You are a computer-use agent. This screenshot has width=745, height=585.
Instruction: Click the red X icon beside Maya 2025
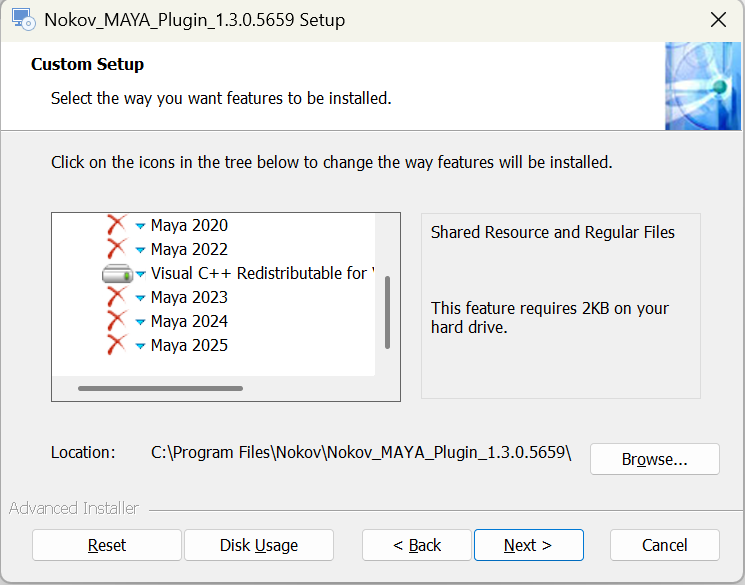[116, 345]
